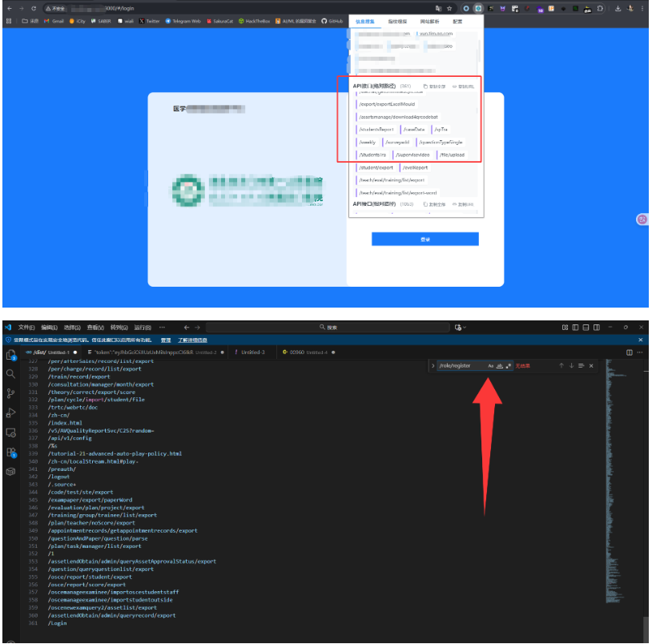Click the browser forward arrow
Image resolution: width=652 pixels, height=644 pixels.
tap(21, 8)
